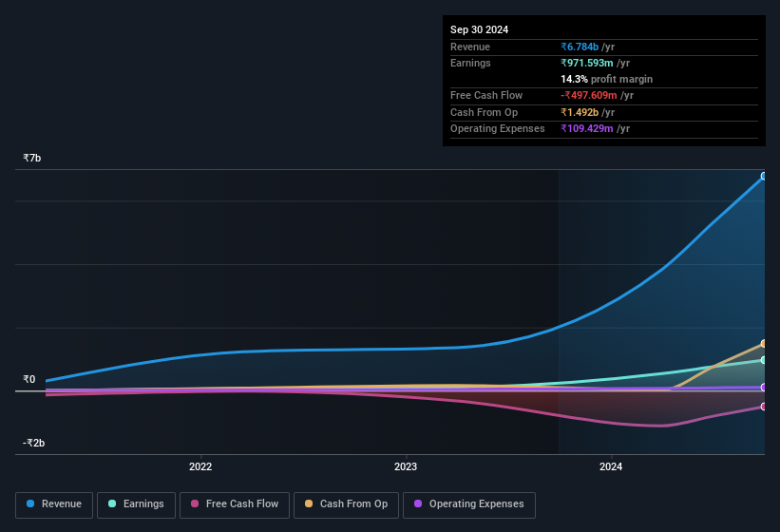780x532 pixels.
Task: Click the Cash From Op tooltip label
Action: point(484,112)
